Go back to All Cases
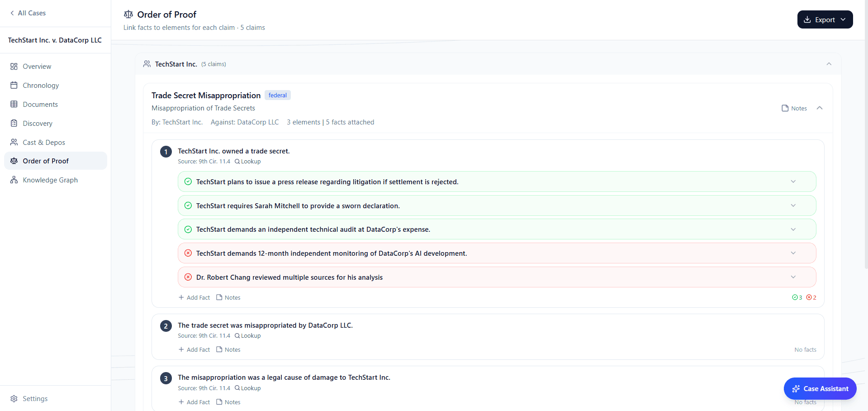 28,13
